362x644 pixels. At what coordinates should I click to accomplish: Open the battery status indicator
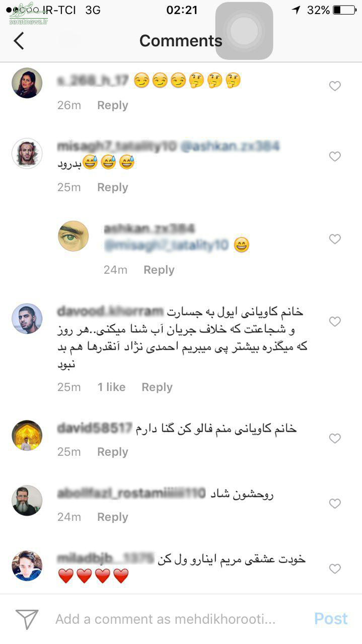344,10
